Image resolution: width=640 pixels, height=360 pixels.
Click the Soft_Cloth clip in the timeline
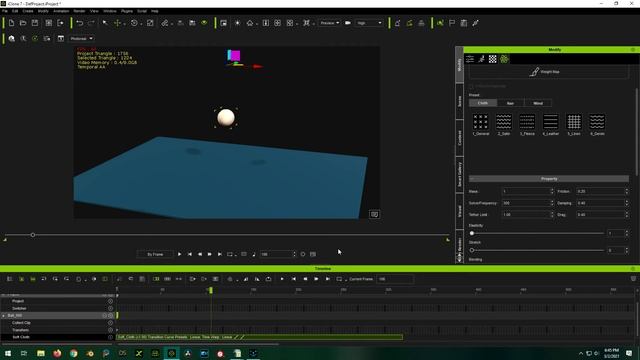pyautogui.click(x=260, y=337)
